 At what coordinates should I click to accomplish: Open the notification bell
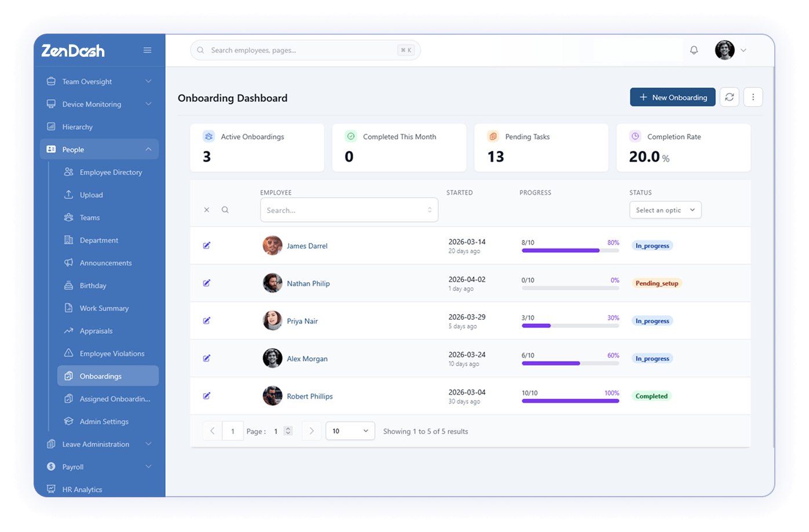[694, 50]
